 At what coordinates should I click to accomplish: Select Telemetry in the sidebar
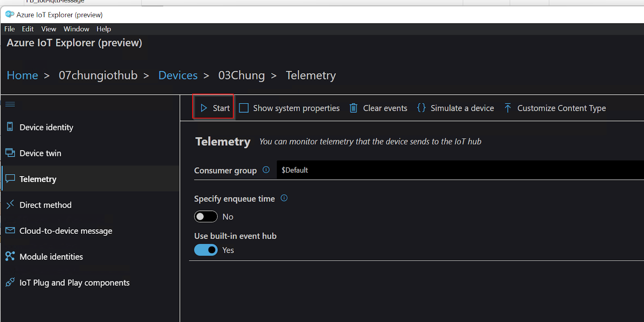tap(90, 179)
